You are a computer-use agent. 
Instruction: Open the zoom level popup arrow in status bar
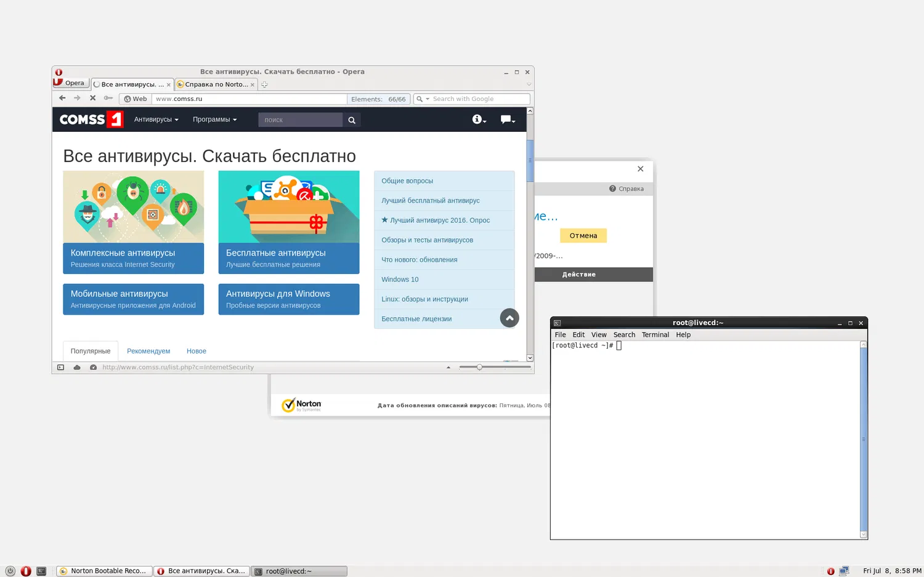coord(448,368)
